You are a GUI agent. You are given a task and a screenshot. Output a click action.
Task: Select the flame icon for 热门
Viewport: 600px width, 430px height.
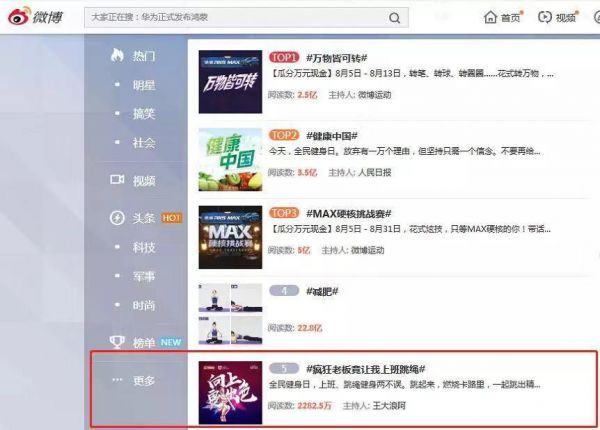click(117, 56)
